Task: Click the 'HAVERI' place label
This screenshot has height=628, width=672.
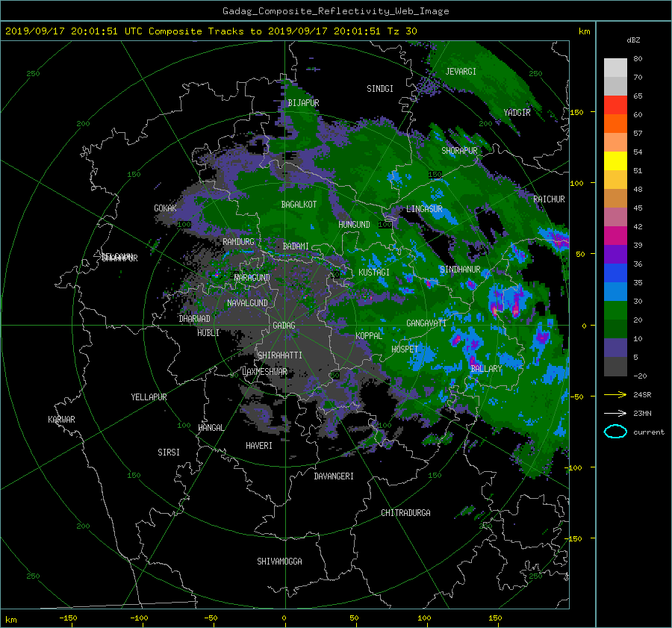Action: [259, 446]
